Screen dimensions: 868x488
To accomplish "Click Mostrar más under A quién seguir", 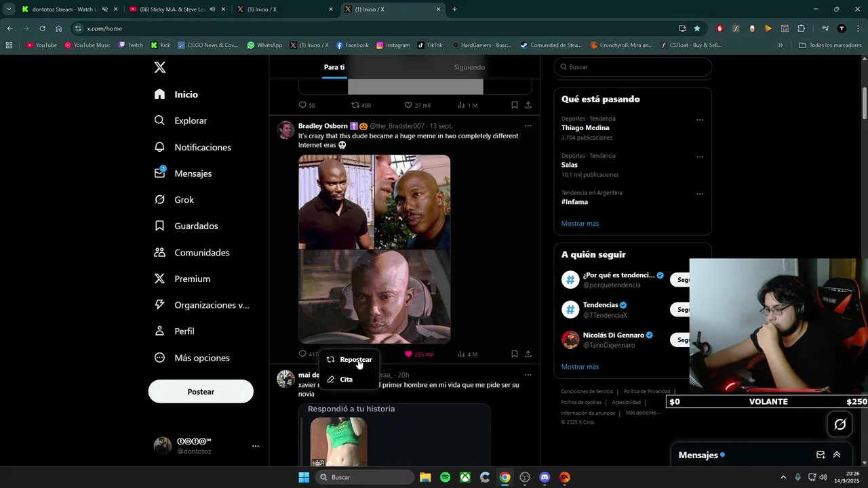I will coord(580,367).
